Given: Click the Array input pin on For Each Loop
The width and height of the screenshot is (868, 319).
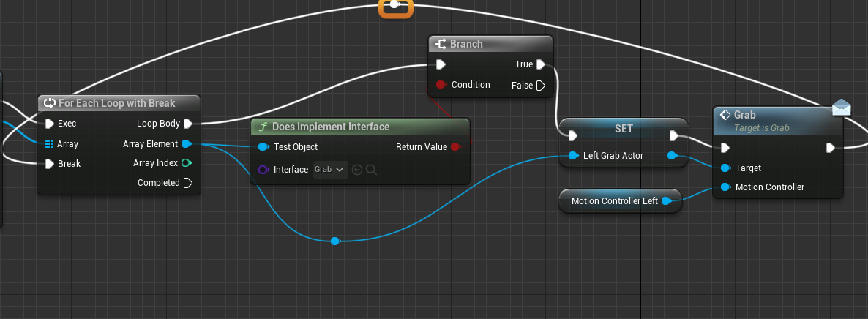Looking at the screenshot, I should (x=49, y=144).
